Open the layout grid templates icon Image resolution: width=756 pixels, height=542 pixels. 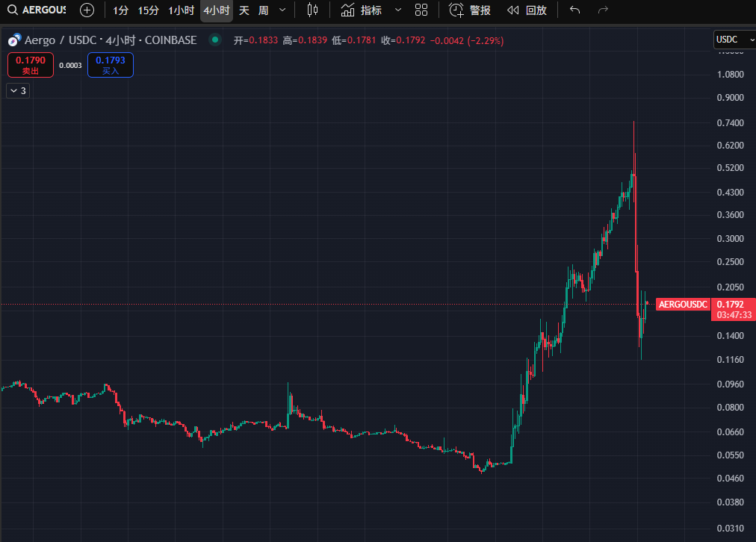click(421, 10)
